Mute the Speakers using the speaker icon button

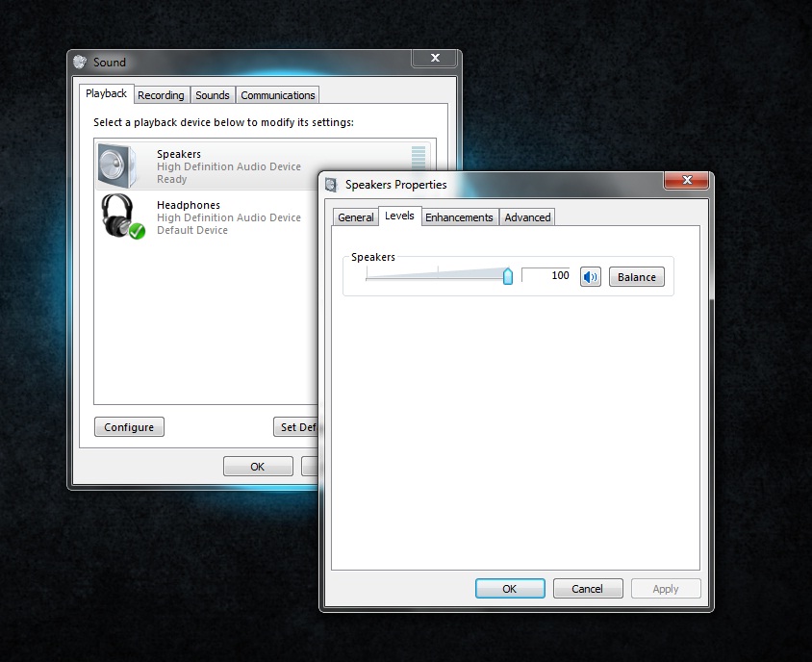(x=590, y=277)
